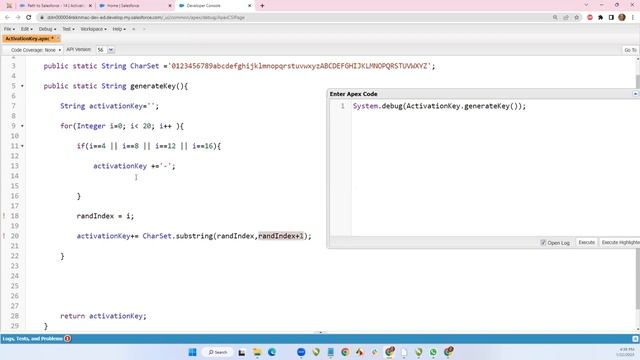Reload the page with the refresh icon
The width and height of the screenshot is (640, 360).
click(29, 18)
